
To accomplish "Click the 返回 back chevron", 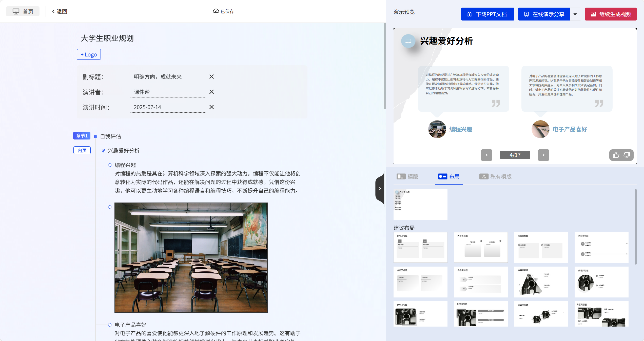I will tap(53, 11).
